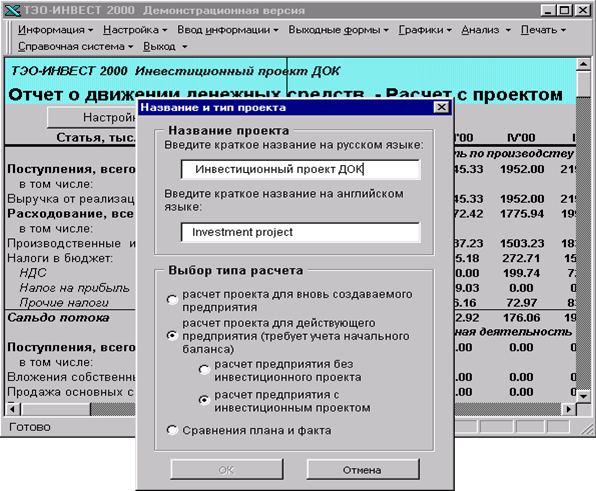Image resolution: width=596 pixels, height=491 pixels.
Task: Click the horizontal scrollbar right arrow
Action: (569, 409)
